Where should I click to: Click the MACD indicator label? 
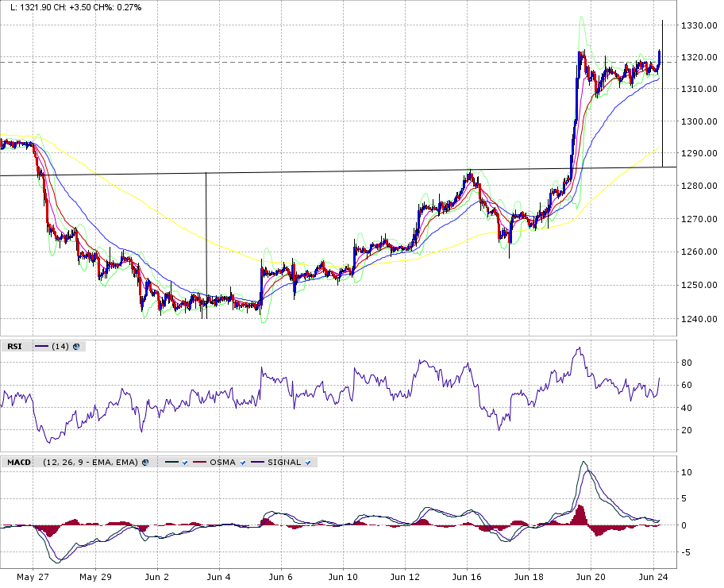pos(19,463)
